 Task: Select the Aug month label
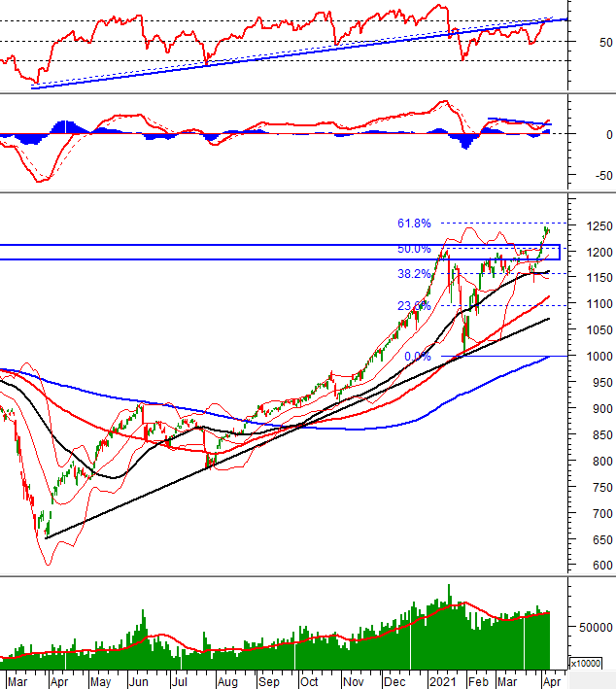tap(227, 682)
